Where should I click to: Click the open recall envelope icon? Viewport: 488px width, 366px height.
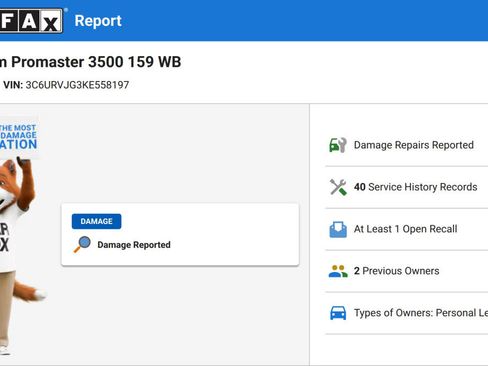tap(338, 229)
